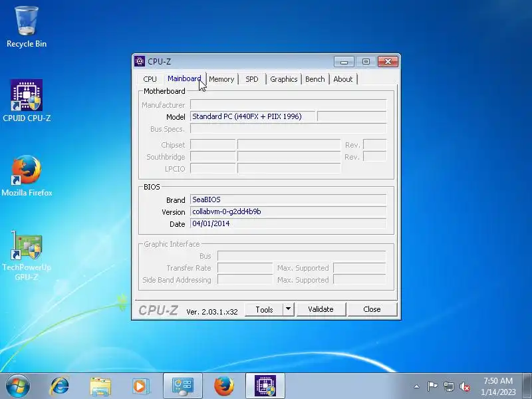Open Windows Media Player from taskbar
Image resolution: width=532 pixels, height=399 pixels.
pyautogui.click(x=140, y=386)
